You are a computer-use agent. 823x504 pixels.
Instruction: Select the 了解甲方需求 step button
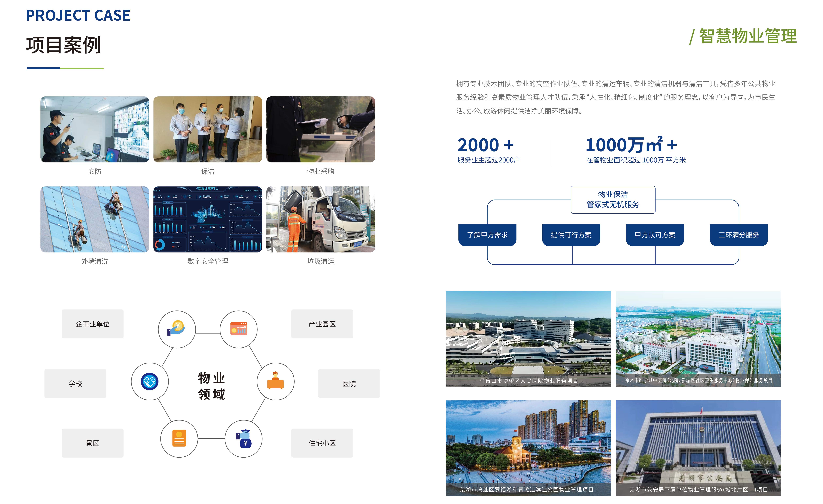pos(487,235)
